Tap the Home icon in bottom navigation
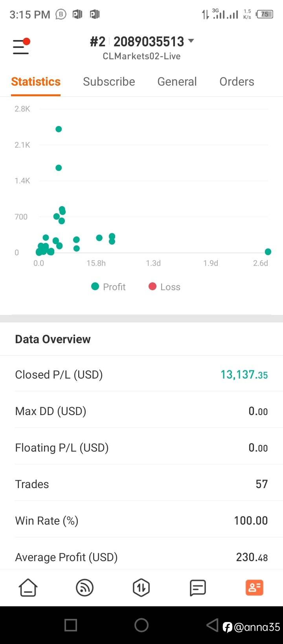The height and width of the screenshot is (644, 283). [28, 588]
